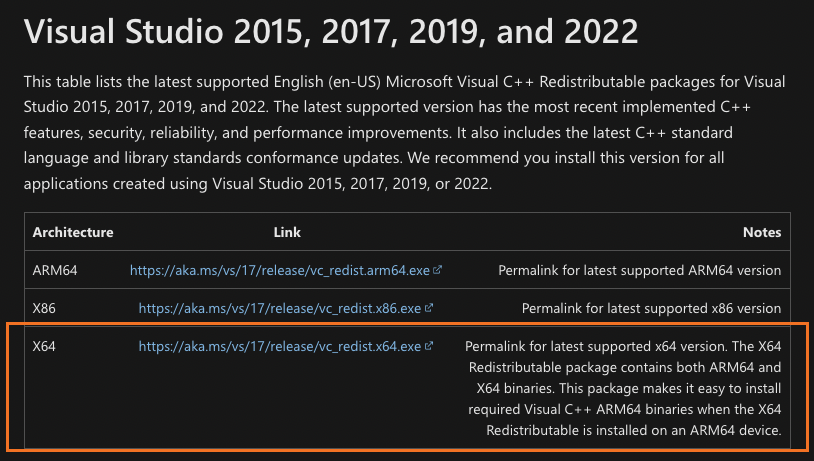Click external-link icon beside the ARM64 link

coord(438,270)
